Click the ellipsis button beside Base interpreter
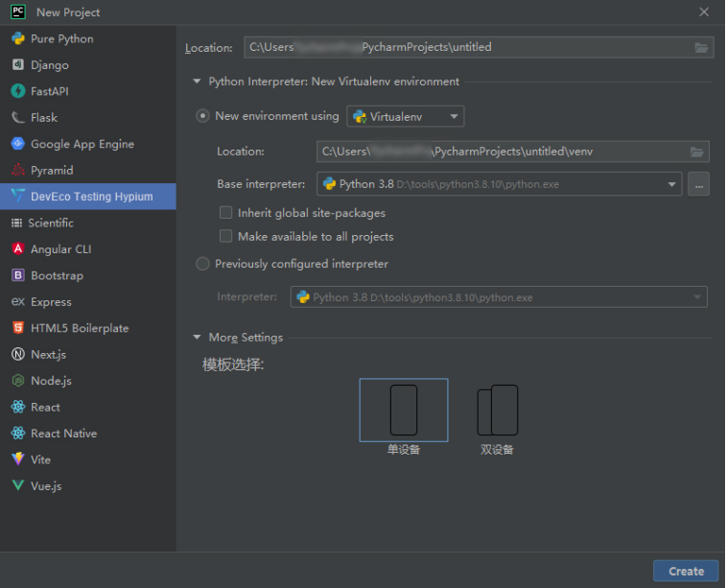Viewport: 726px width, 588px height. [x=698, y=184]
